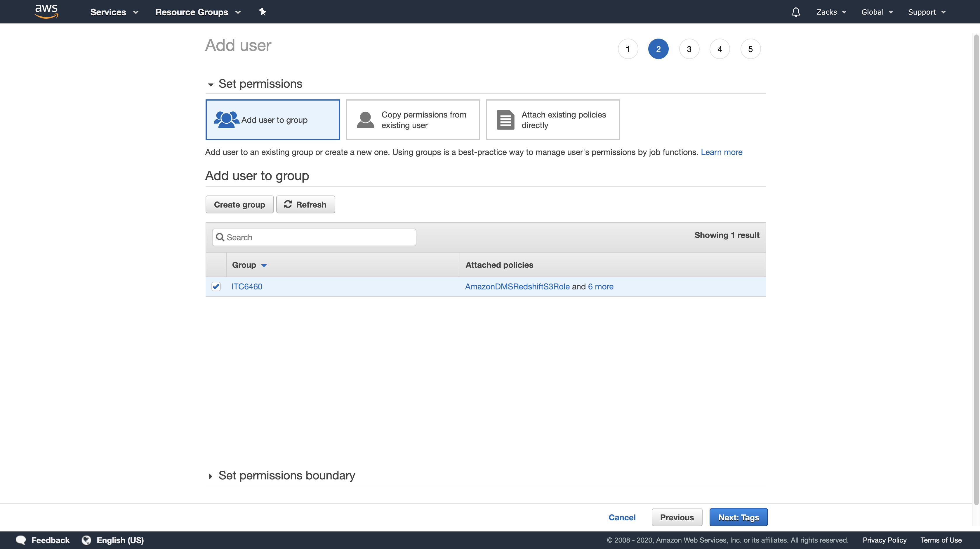Open the notifications bell
The width and height of the screenshot is (980, 549).
point(795,12)
